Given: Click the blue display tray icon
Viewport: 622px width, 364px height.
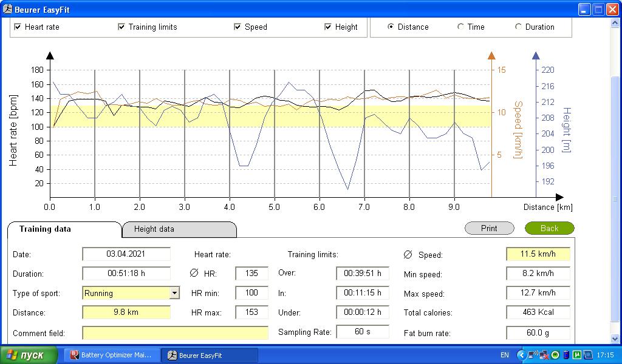Looking at the screenshot, I should [588, 355].
